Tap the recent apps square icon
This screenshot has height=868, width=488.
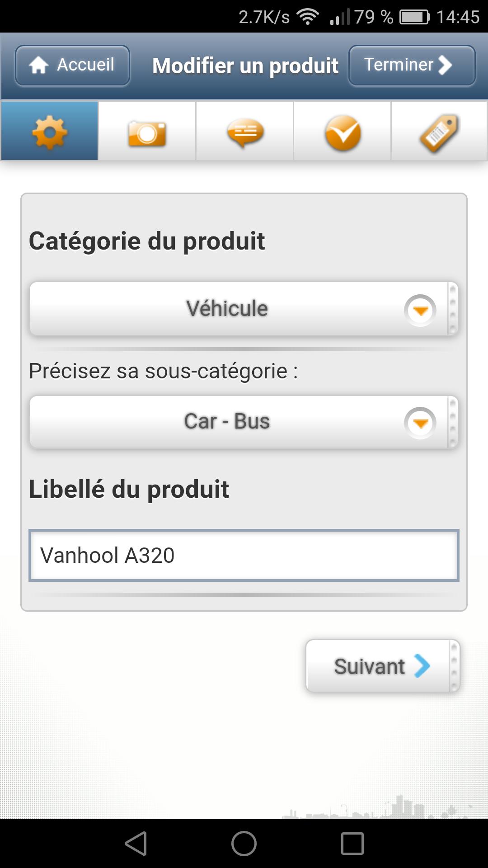click(352, 844)
